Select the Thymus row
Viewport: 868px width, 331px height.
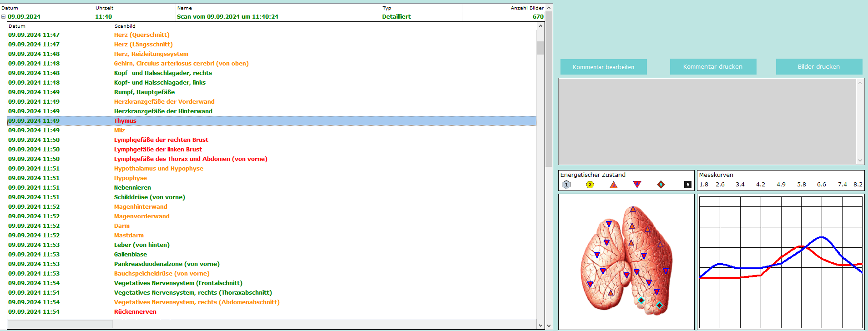pyautogui.click(x=272, y=120)
